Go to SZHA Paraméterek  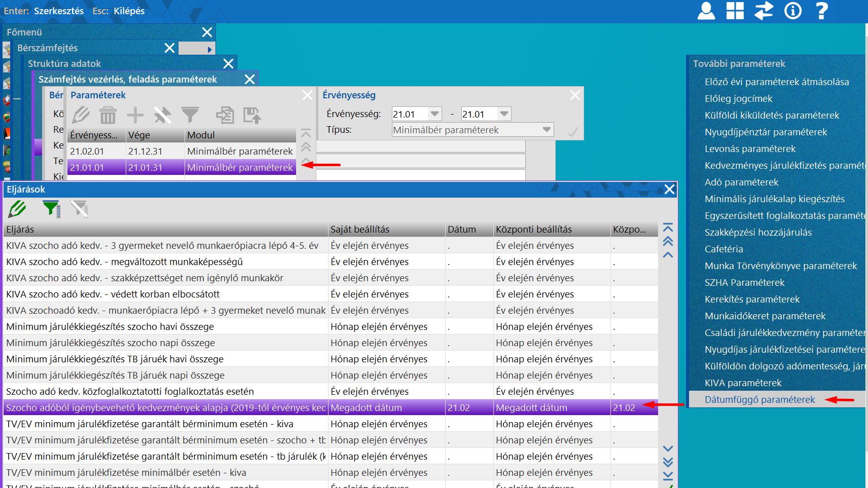pos(745,282)
